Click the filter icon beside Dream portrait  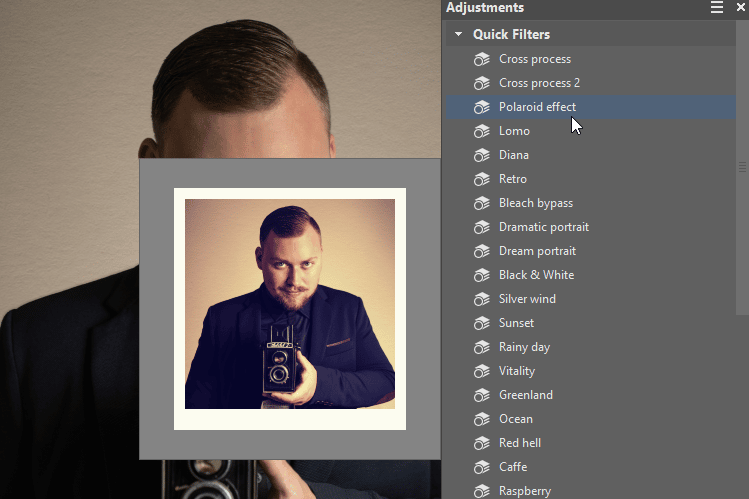482,251
